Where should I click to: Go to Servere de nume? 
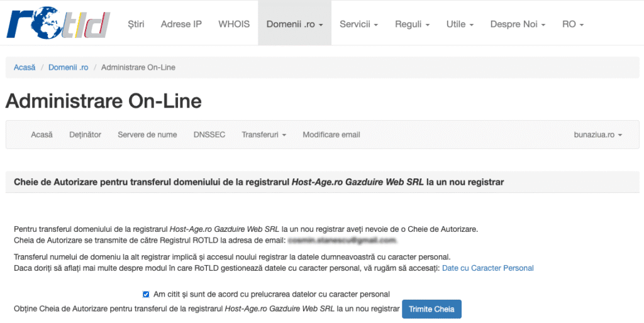coord(147,134)
